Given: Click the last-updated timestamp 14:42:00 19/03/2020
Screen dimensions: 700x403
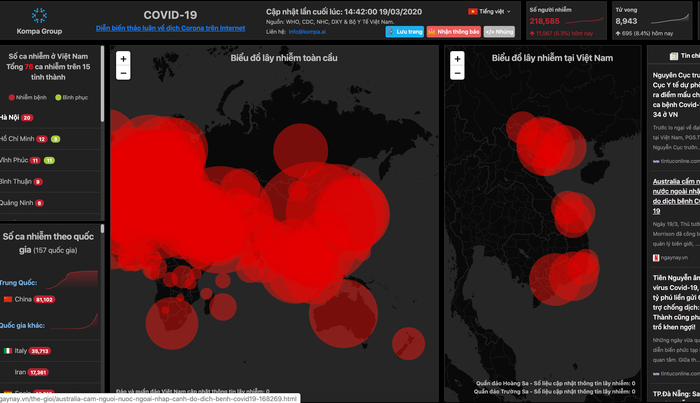Looking at the screenshot, I should click(x=383, y=12).
